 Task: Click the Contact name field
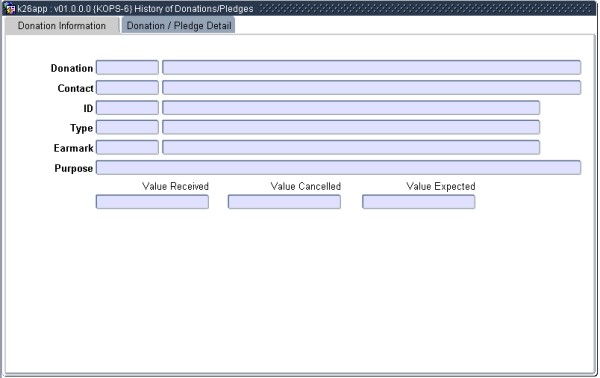pos(371,88)
